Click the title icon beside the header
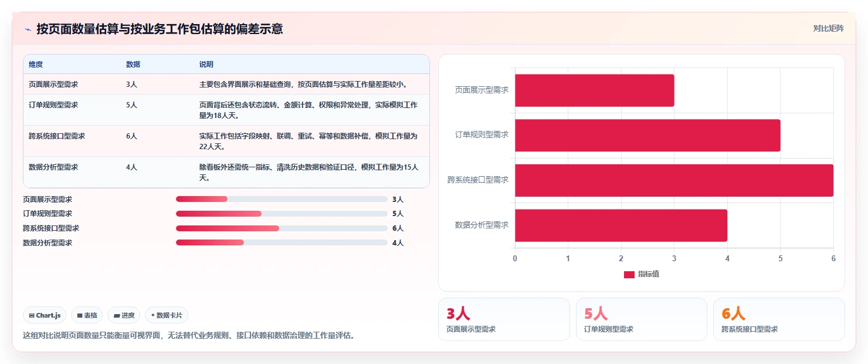The width and height of the screenshot is (868, 364). click(x=28, y=29)
